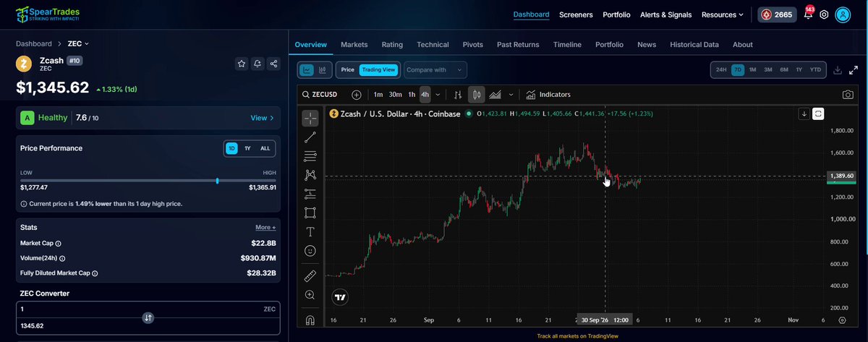Activate the zoom in tool
868x342 pixels.
[310, 294]
